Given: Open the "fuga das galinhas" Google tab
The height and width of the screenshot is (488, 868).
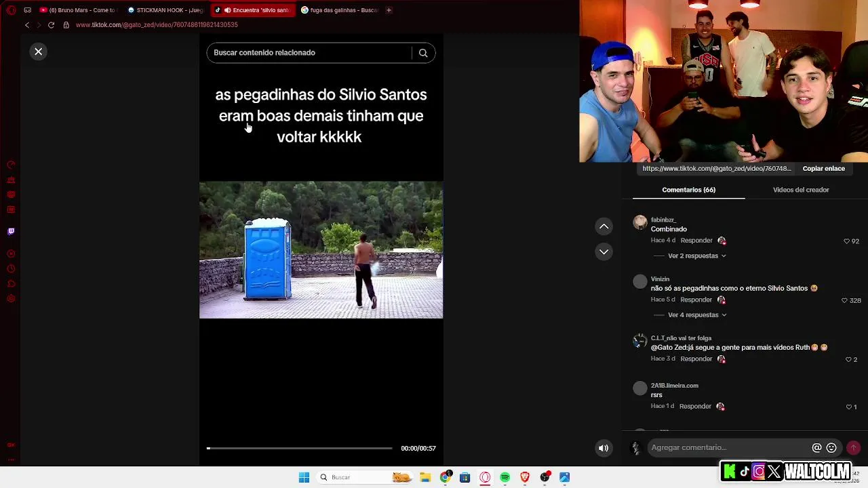Looking at the screenshot, I should pyautogui.click(x=339, y=10).
